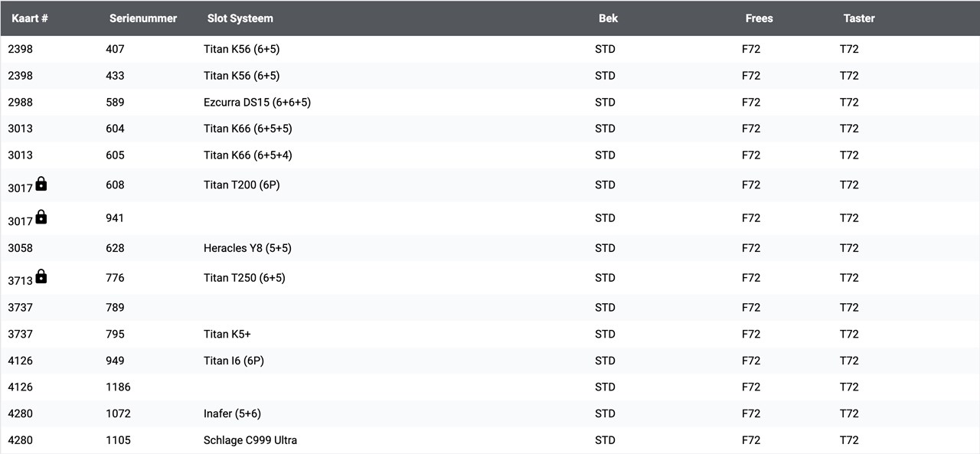Select the Schlage C999 Ultra entry
The image size is (980, 454).
point(250,440)
